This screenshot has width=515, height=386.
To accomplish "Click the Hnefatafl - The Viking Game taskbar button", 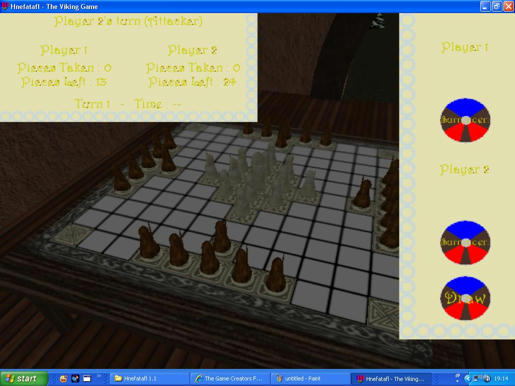I will point(391,379).
